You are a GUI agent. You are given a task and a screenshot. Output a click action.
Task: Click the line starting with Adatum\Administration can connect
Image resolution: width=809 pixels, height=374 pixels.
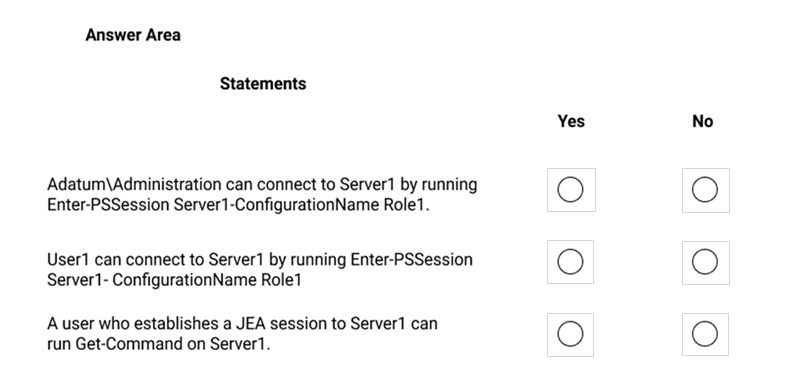[x=262, y=184]
